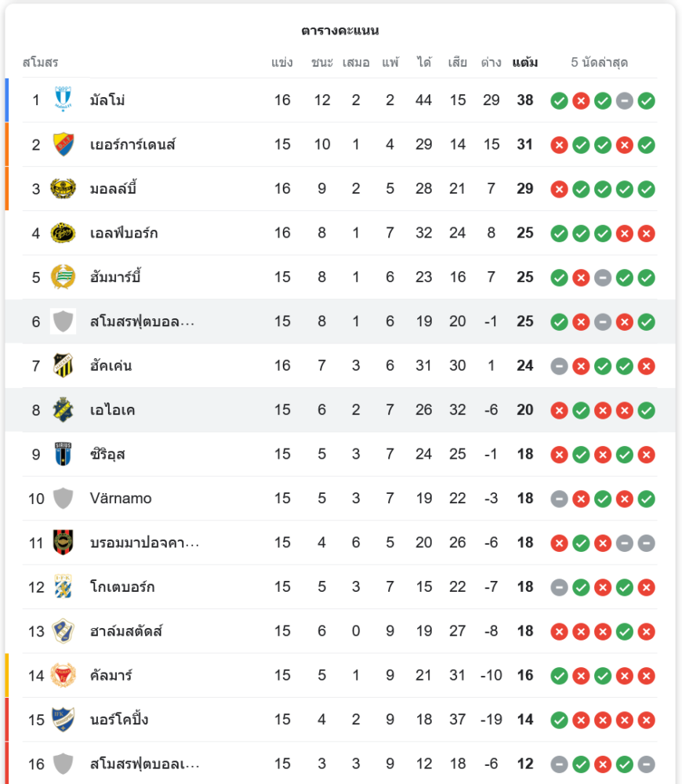Click the AIK crest in row 8
This screenshot has height=784, width=682.
63,410
